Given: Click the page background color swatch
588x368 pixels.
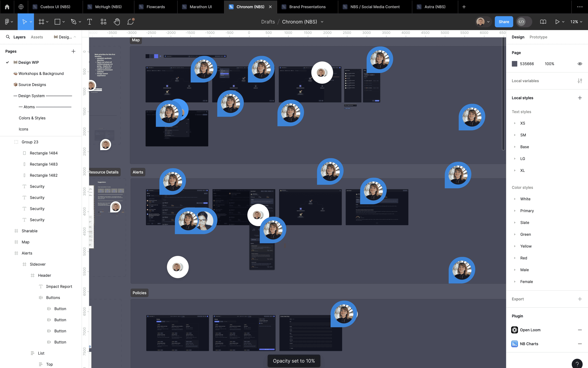Looking at the screenshot, I should [514, 64].
